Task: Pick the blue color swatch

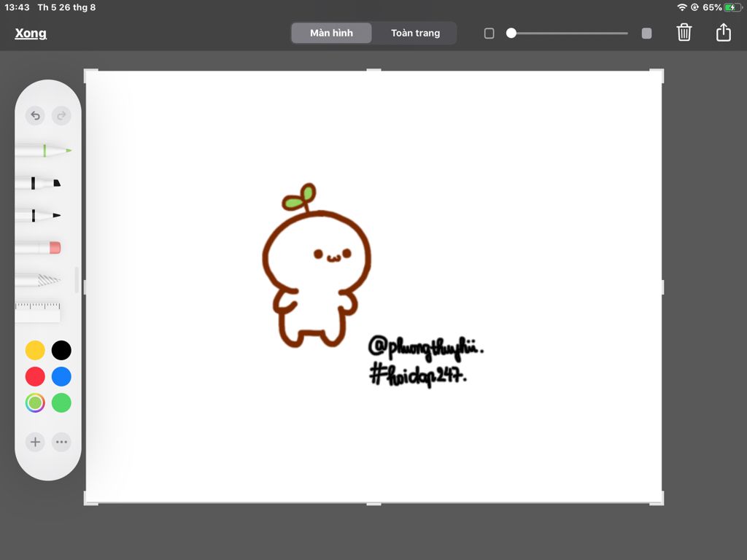Action: pos(61,376)
